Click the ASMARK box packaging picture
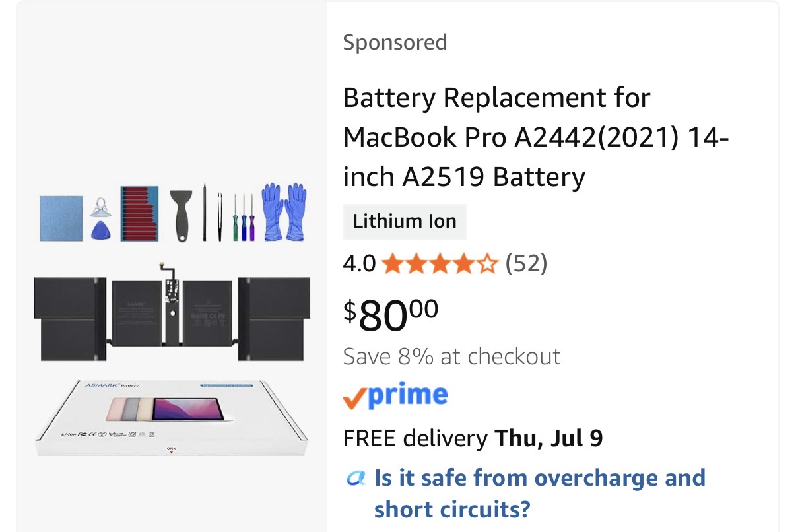Viewport: 796px width, 532px height. [x=171, y=418]
